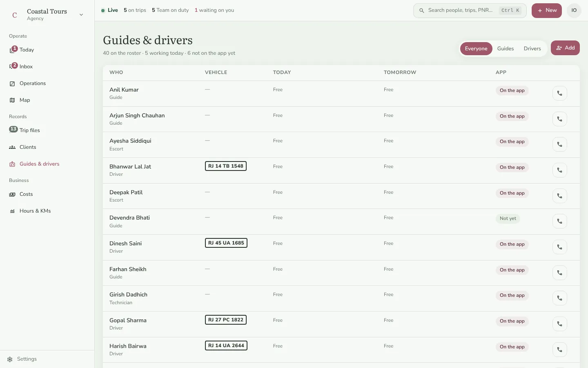Image resolution: width=588 pixels, height=368 pixels.
Task: Open the Inbox in sidebar
Action: point(47,67)
